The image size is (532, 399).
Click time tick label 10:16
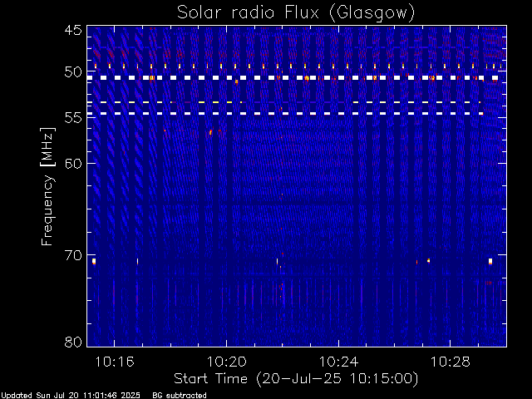(115, 362)
